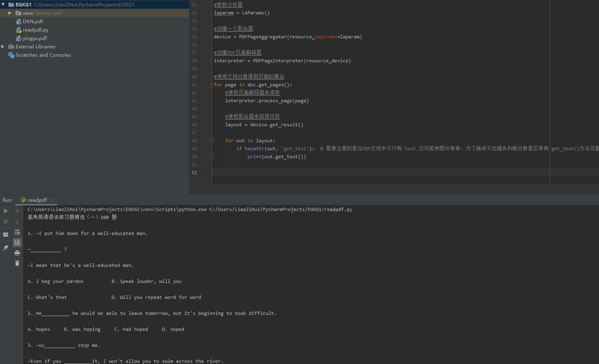Expand the venv library root folder
The image size is (599, 364).
tap(10, 13)
